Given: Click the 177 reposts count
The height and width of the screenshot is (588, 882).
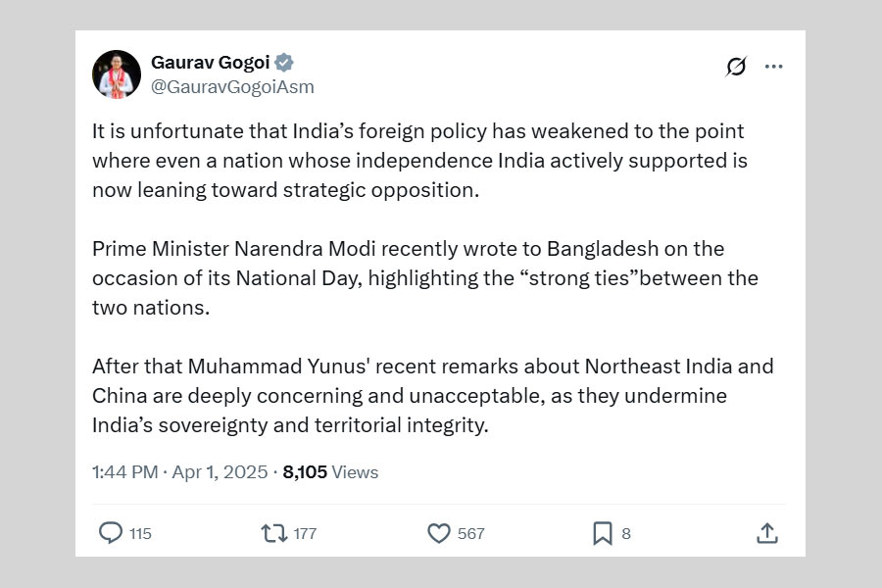Looking at the screenshot, I should [x=305, y=534].
